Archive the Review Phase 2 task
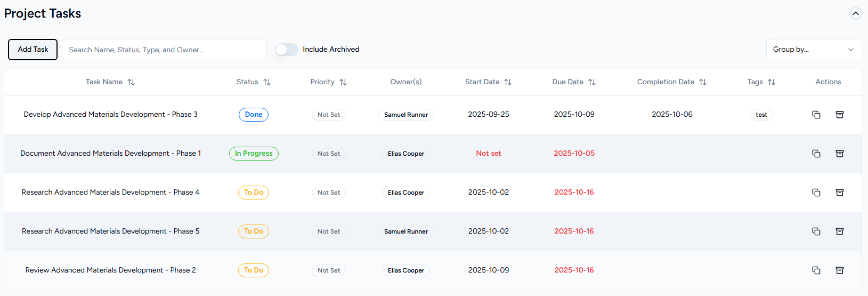 coord(839,270)
